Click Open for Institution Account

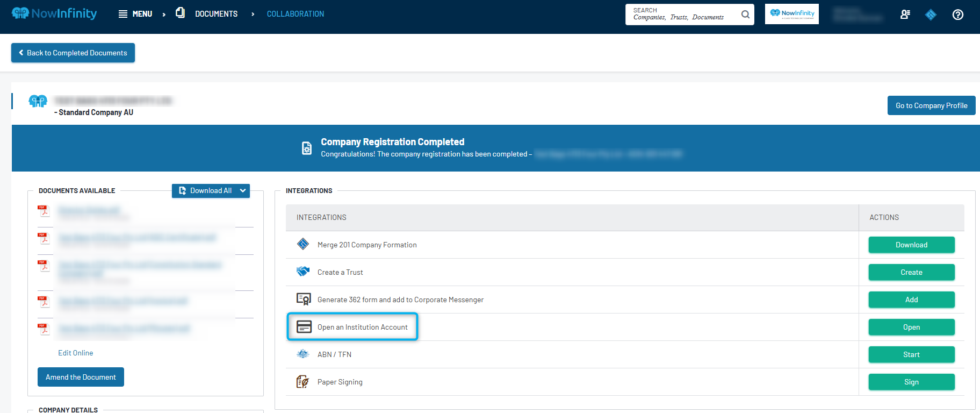(x=911, y=327)
